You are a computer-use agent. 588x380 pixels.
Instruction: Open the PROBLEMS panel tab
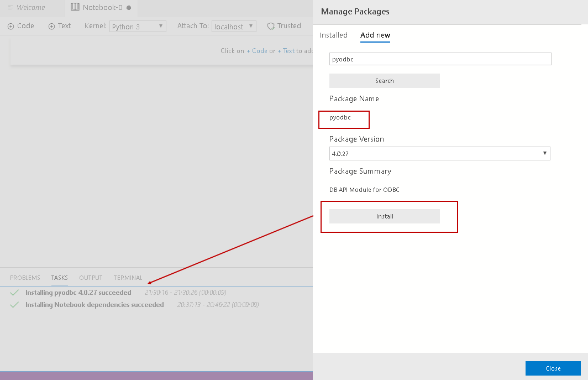pos(25,278)
